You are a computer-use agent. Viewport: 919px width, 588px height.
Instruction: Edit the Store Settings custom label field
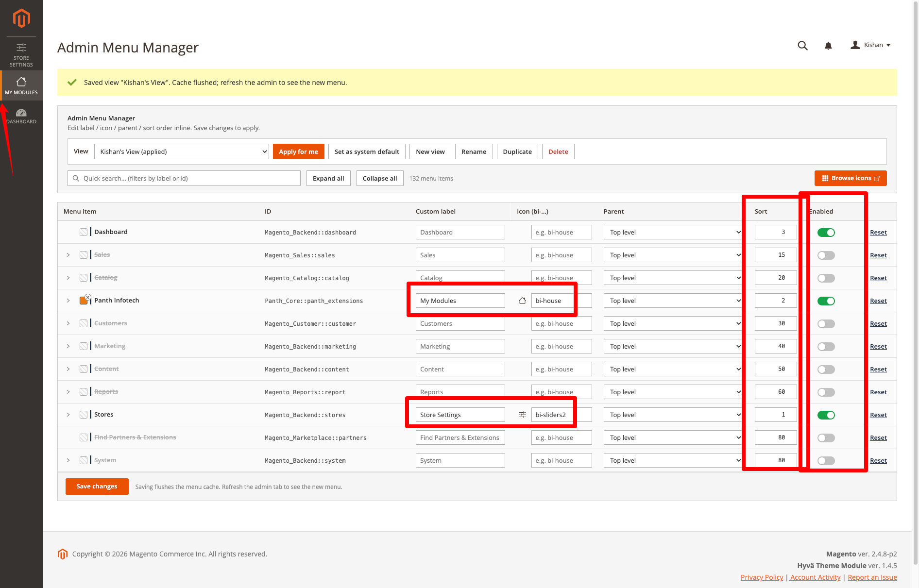(x=460, y=415)
